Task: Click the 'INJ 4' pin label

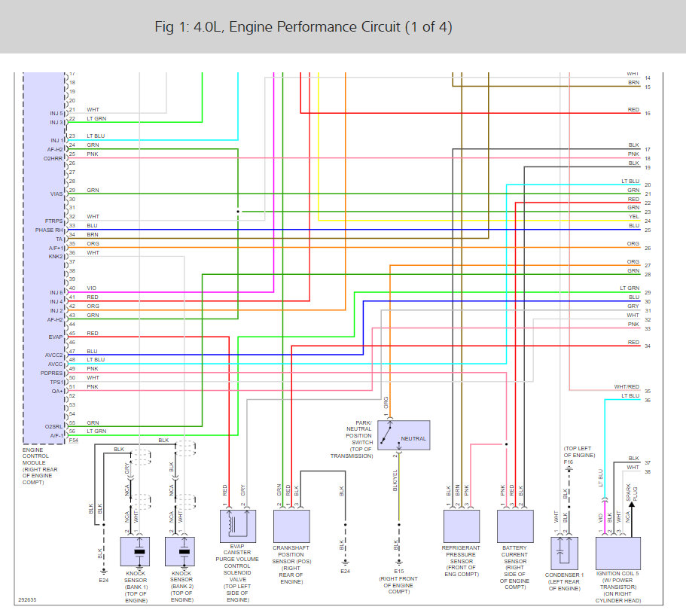Action: 56,302
